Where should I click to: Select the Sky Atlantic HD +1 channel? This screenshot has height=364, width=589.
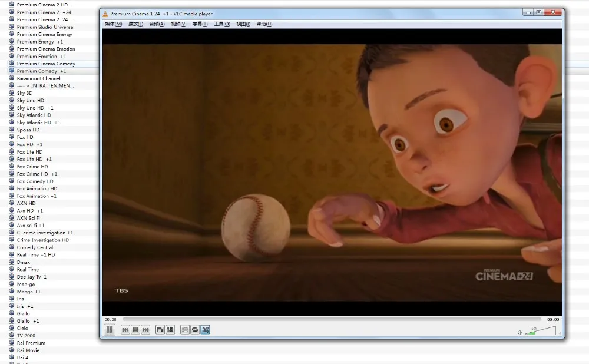tap(38, 123)
